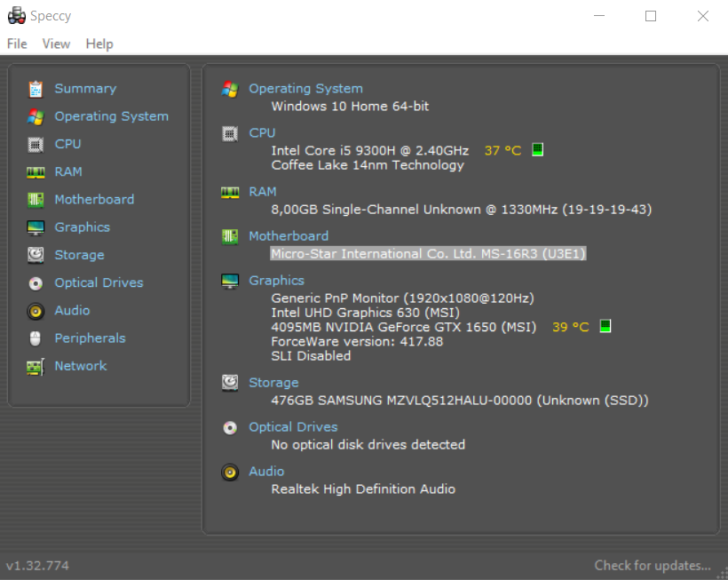
Task: Click the Storage drive icon in sidebar
Action: tap(36, 255)
